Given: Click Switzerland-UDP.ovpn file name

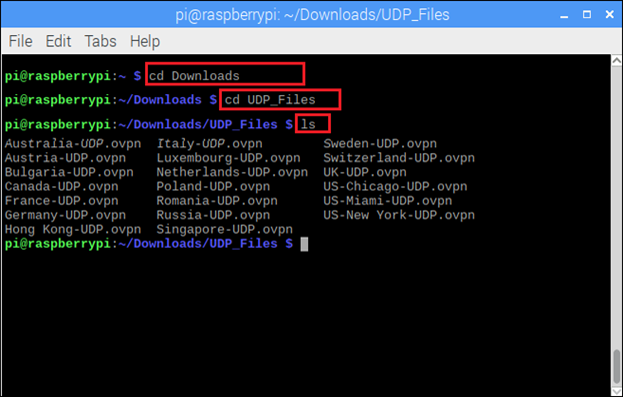Looking at the screenshot, I should (x=399, y=158).
